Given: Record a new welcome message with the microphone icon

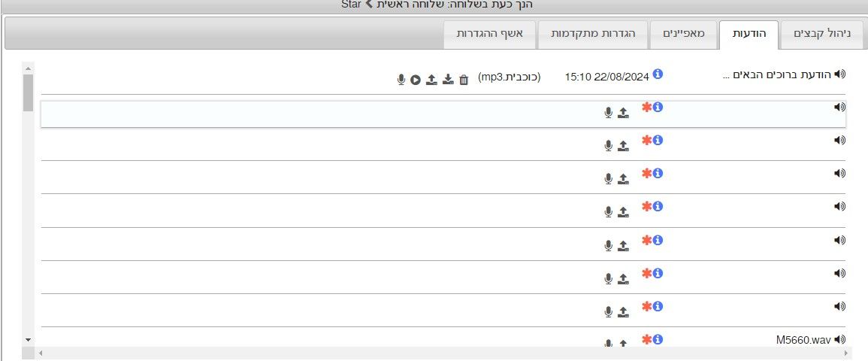Looking at the screenshot, I should click(401, 79).
